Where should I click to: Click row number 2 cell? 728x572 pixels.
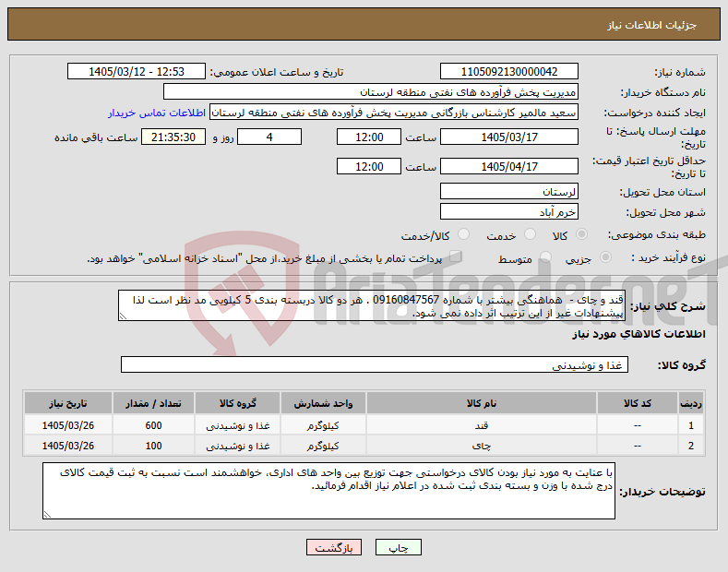tap(691, 446)
